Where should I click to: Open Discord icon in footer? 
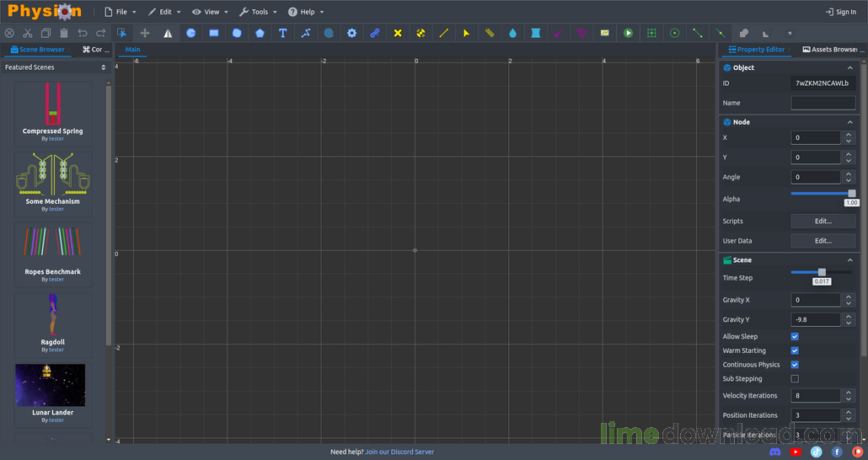coord(775,452)
